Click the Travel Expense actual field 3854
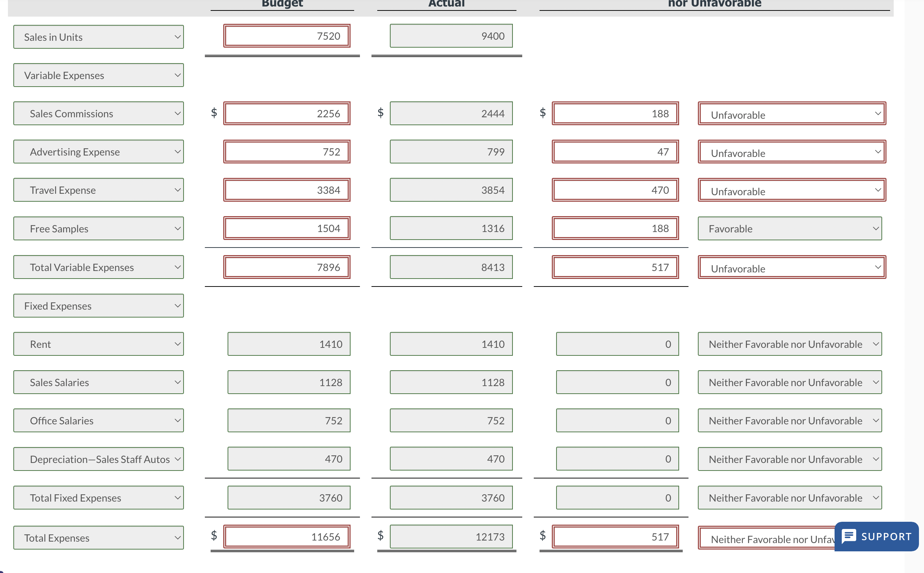 pyautogui.click(x=451, y=190)
